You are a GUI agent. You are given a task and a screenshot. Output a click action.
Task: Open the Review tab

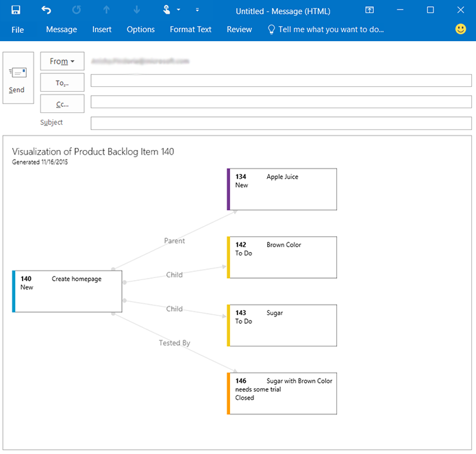click(239, 29)
